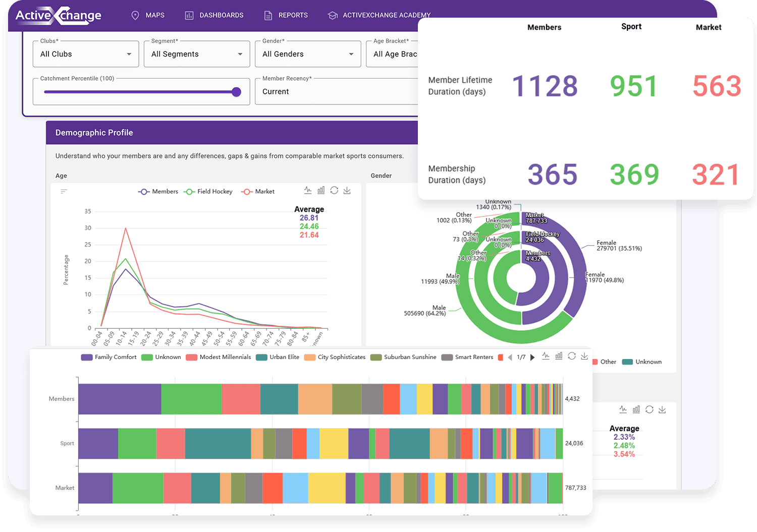757x532 pixels.
Task: Click the Catchment Percentile slider handle
Action: [236, 92]
